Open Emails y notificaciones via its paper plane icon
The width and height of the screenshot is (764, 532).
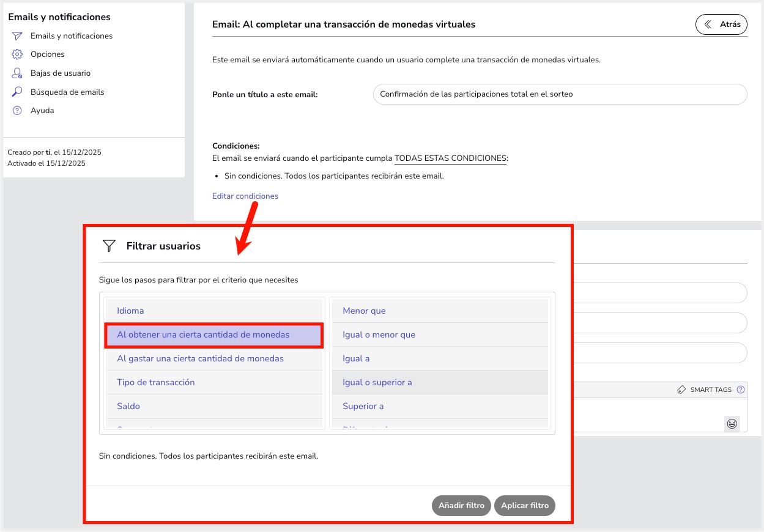17,35
